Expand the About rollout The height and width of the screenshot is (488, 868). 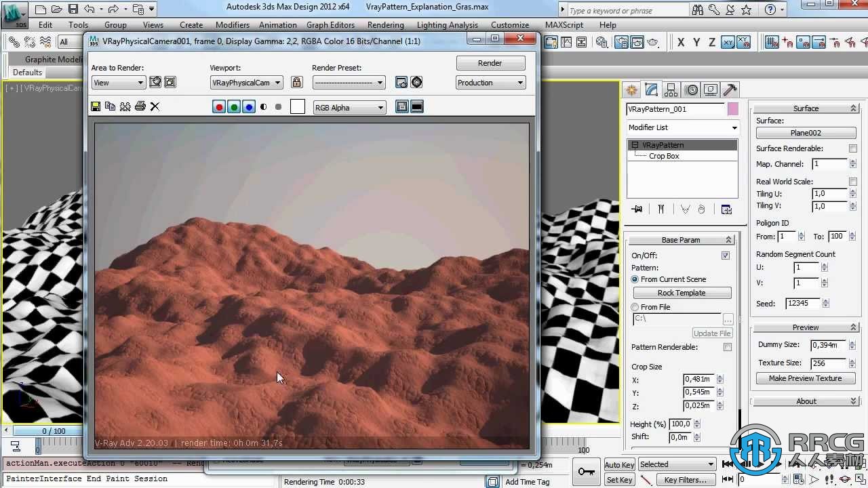(806, 401)
